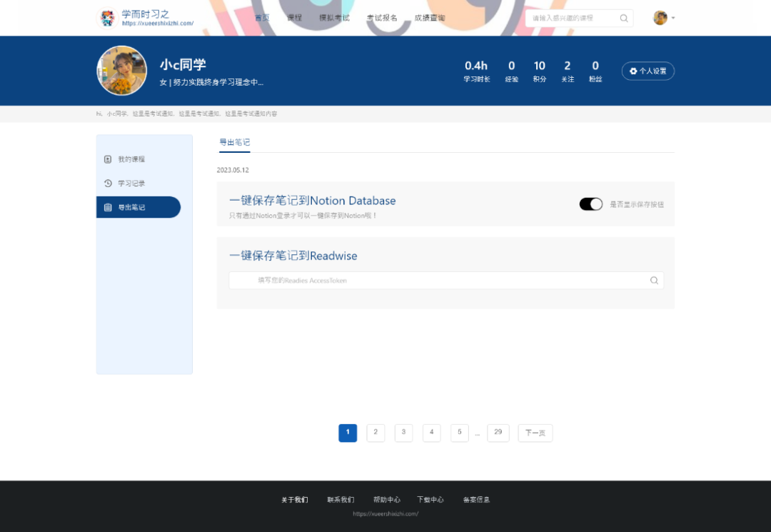Image resolution: width=771 pixels, height=532 pixels.
Task: Click the magnifier icon in Readwise token field
Action: [654, 281]
